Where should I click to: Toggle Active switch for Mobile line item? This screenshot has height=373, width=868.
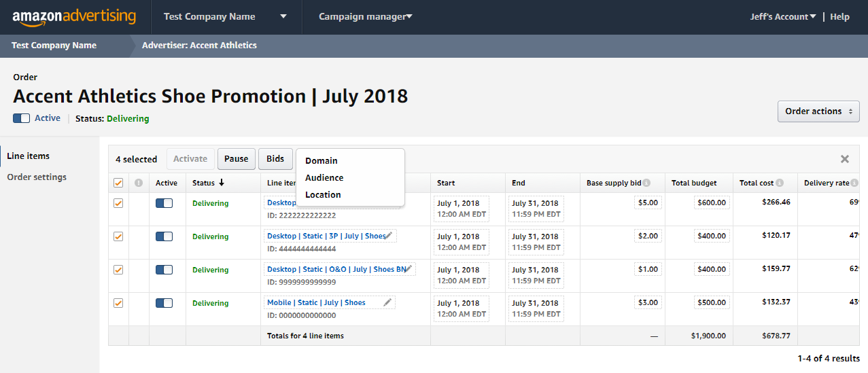[x=164, y=303]
